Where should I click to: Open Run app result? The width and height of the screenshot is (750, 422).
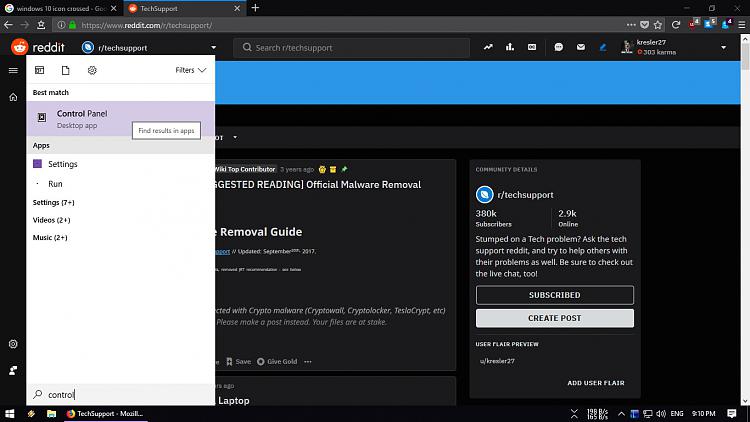(121, 184)
